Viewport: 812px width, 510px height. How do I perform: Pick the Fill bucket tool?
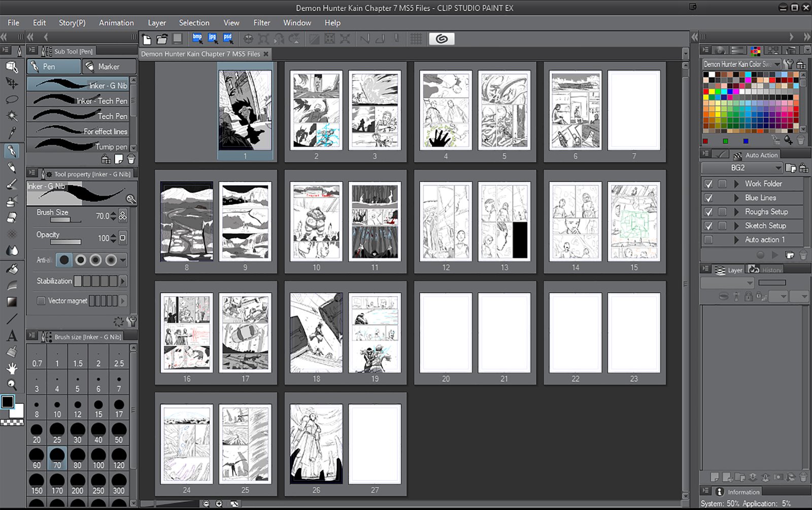[12, 269]
